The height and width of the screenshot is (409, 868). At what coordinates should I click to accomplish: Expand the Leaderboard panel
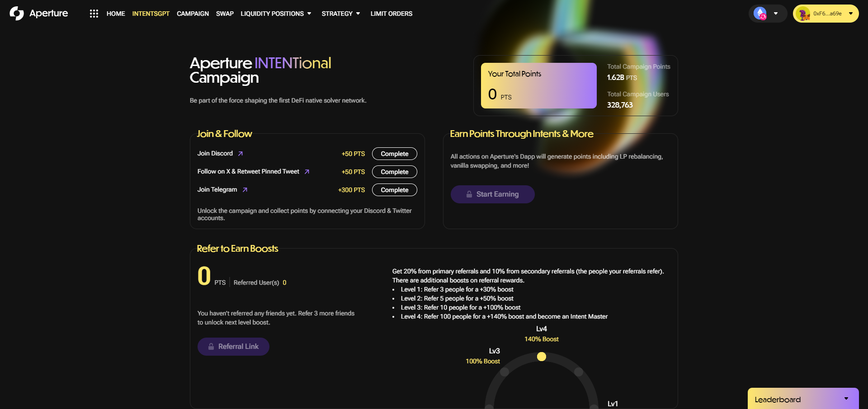pyautogui.click(x=803, y=399)
